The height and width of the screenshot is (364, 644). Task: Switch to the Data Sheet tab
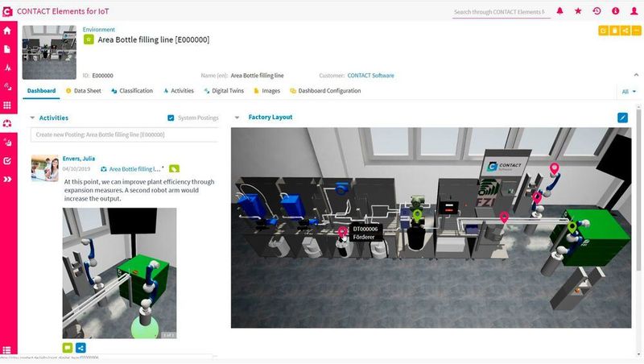coord(84,91)
